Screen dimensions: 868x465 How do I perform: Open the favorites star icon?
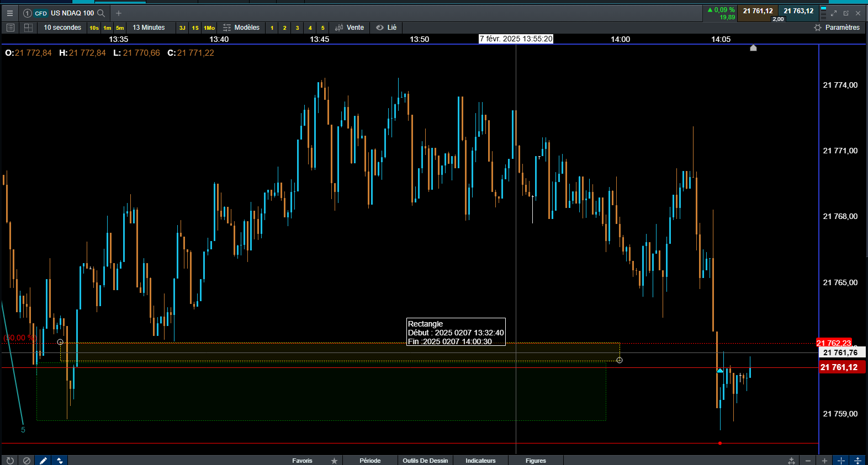334,461
